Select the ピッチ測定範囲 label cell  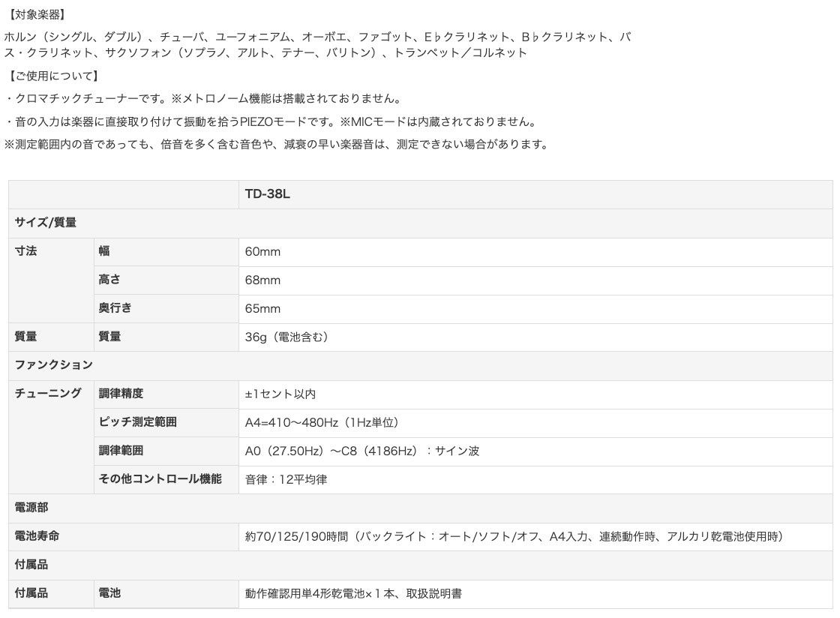(166, 422)
